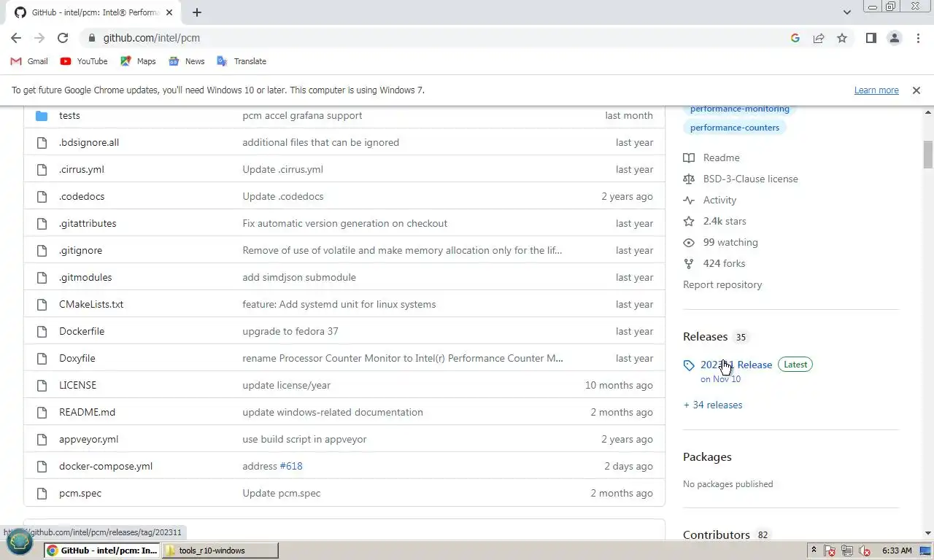View site information lock icon

coord(91,38)
